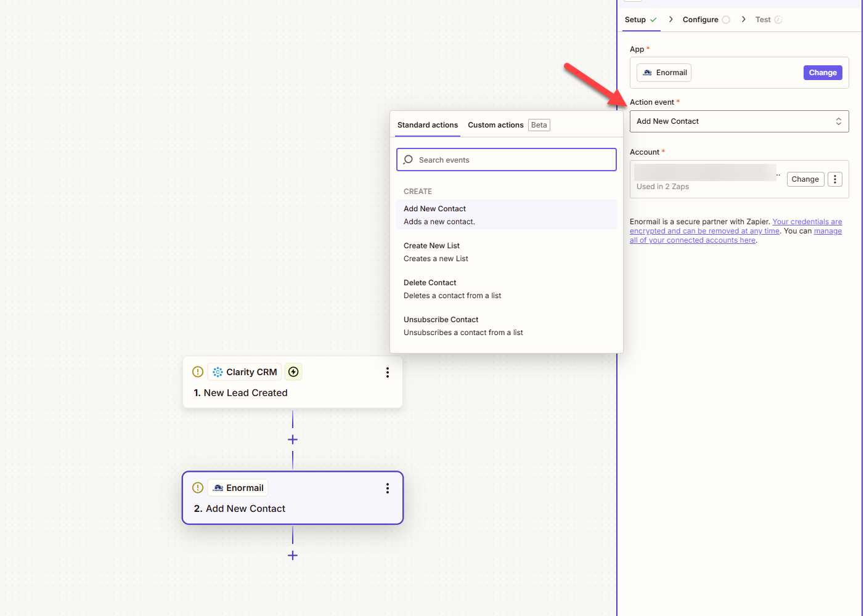
Task: Select the Standard actions tab
Action: pyautogui.click(x=428, y=125)
